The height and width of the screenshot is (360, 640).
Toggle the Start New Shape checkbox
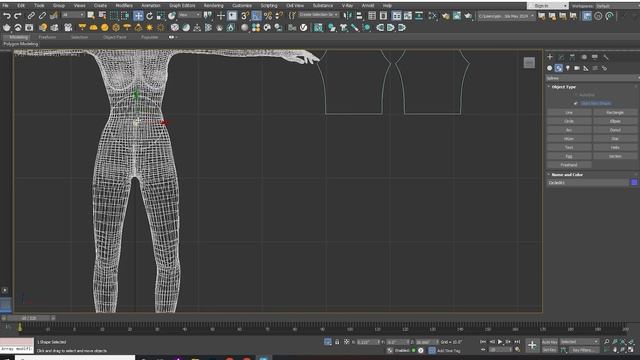point(576,103)
